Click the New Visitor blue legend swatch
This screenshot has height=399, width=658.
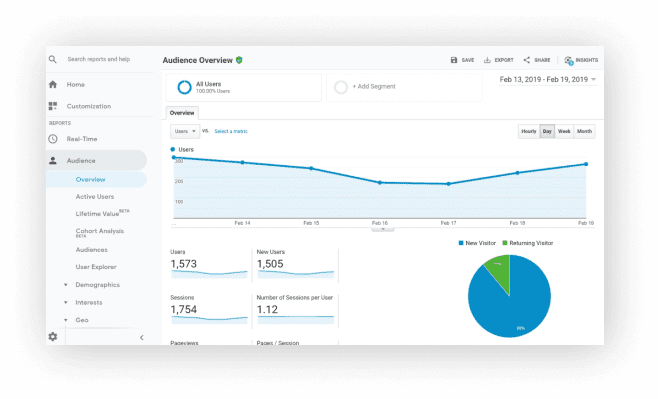pyautogui.click(x=461, y=243)
